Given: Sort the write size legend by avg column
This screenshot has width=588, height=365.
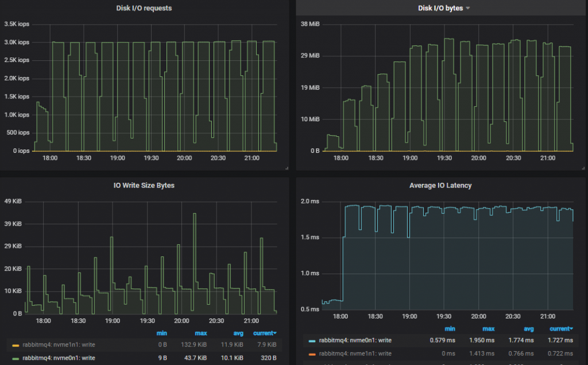Looking at the screenshot, I should pos(238,333).
